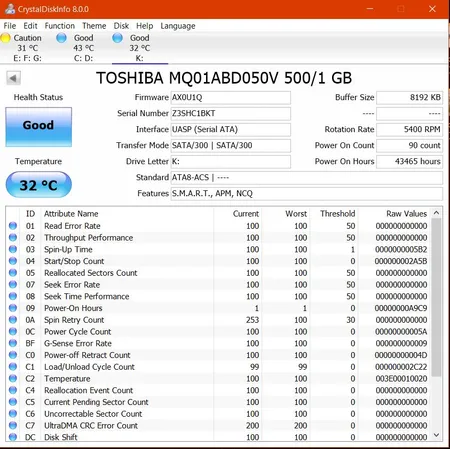Viewport: 450px width, 449px height.
Task: Open the File menu
Action: tap(10, 26)
